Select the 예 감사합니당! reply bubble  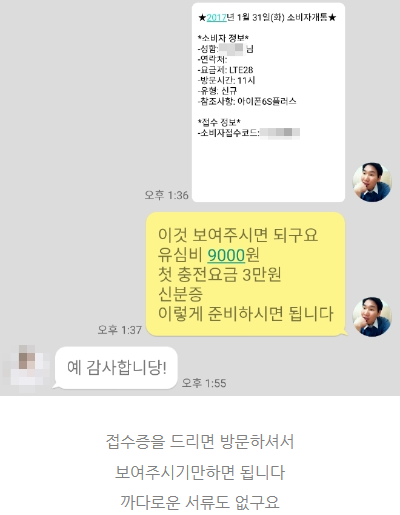[x=116, y=368]
